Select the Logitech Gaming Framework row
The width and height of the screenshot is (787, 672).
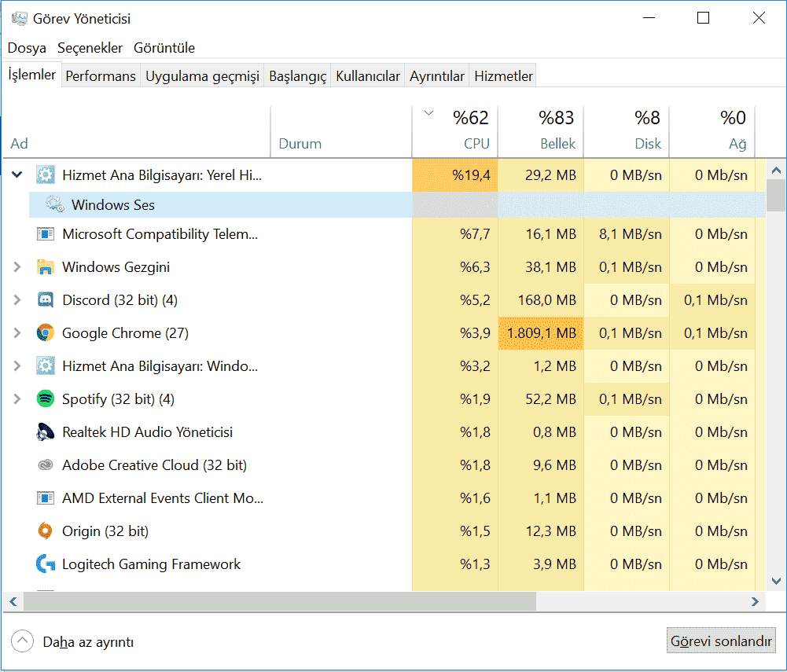(x=384, y=564)
